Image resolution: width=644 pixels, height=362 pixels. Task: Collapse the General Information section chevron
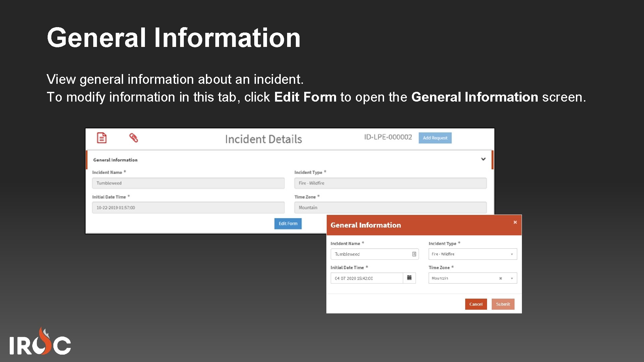[x=483, y=159]
